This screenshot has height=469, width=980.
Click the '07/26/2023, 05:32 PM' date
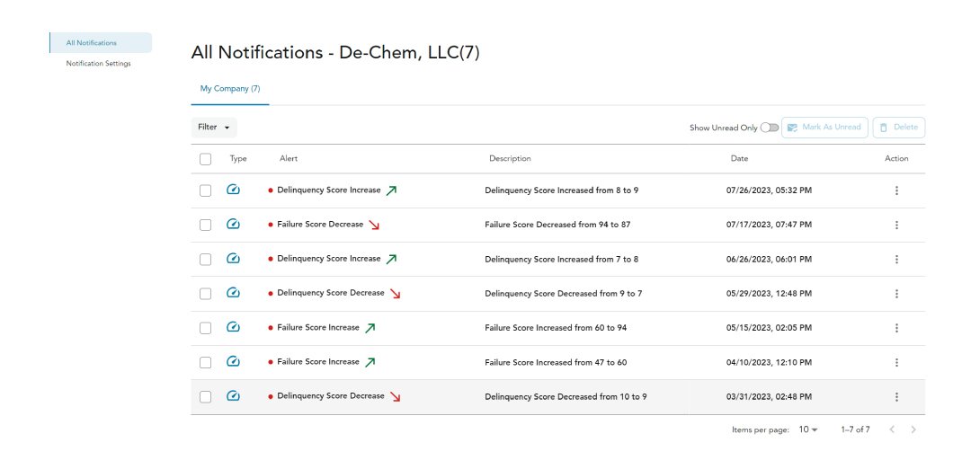point(770,190)
